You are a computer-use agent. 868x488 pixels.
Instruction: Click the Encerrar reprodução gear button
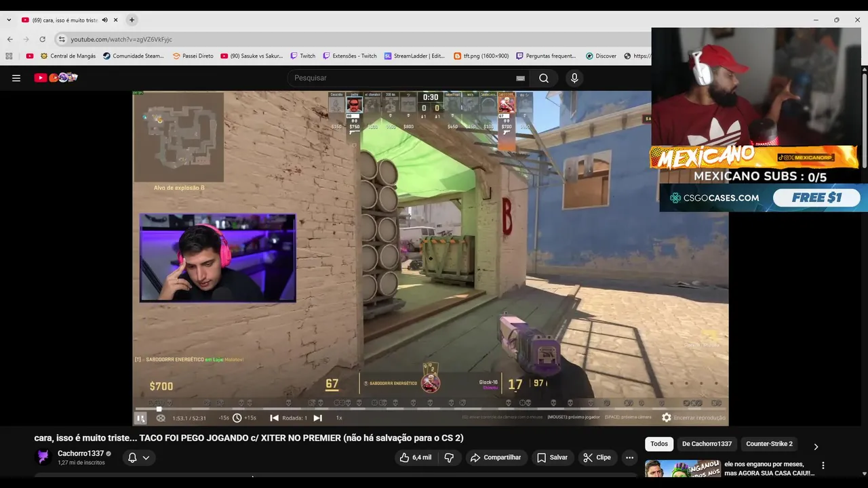pyautogui.click(x=693, y=418)
